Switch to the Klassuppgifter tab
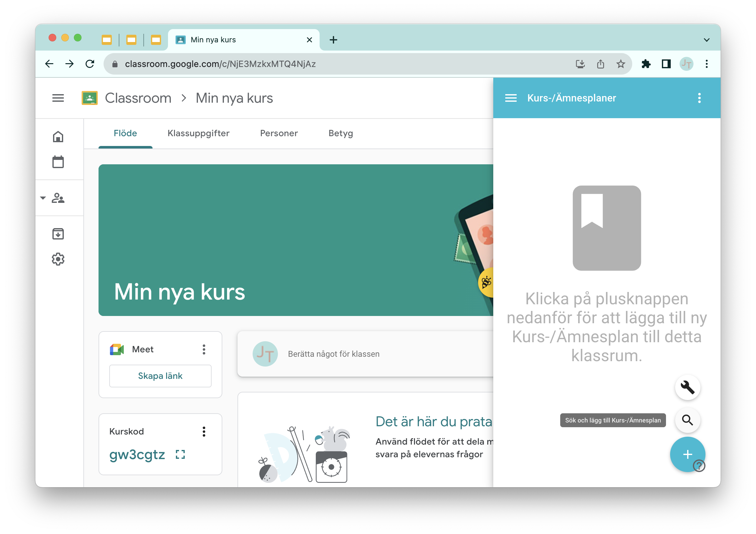756x534 pixels. pos(198,133)
